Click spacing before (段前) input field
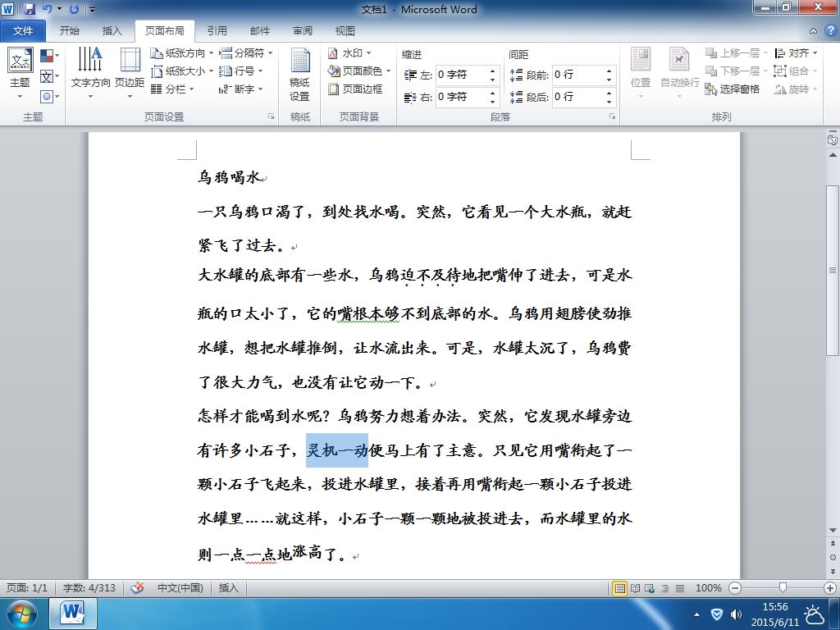The height and width of the screenshot is (630, 840). (577, 75)
